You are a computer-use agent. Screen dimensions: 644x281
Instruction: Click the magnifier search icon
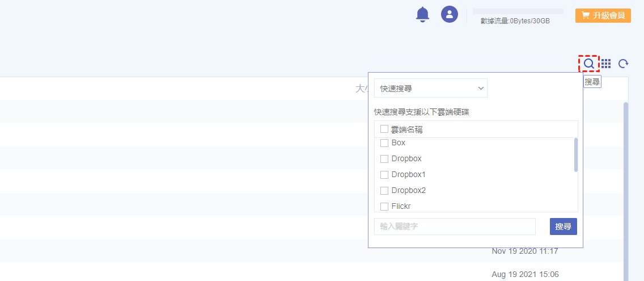(x=589, y=64)
